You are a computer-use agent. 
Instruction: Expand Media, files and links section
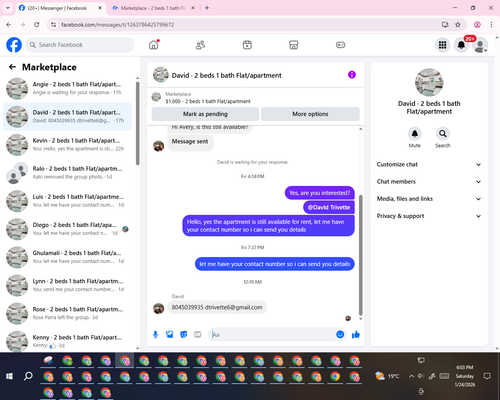point(429,199)
